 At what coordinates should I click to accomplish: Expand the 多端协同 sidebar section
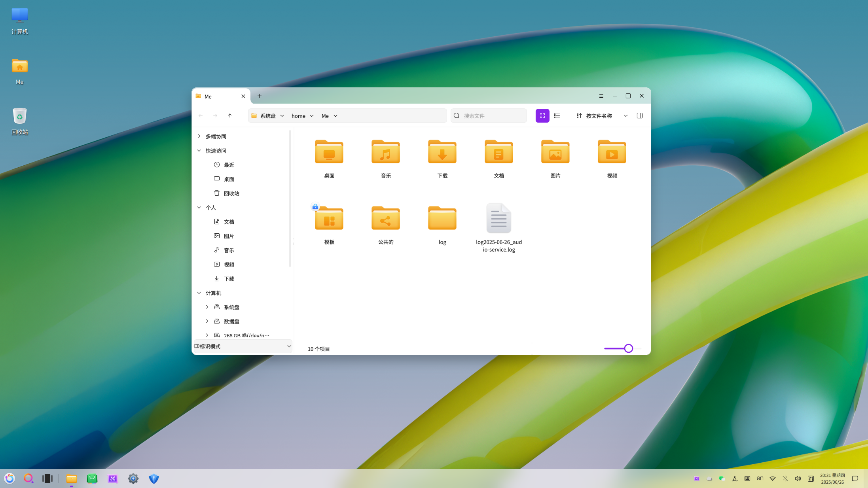tap(199, 136)
